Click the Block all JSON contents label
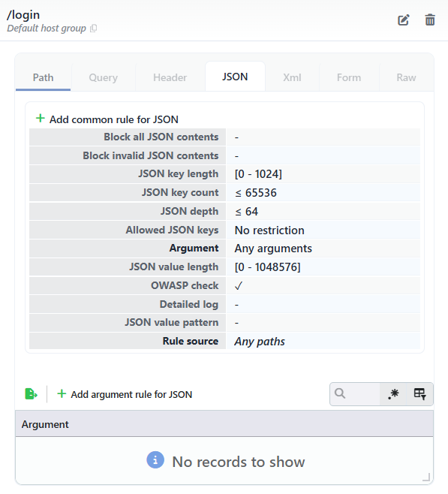448x494 pixels. point(161,137)
